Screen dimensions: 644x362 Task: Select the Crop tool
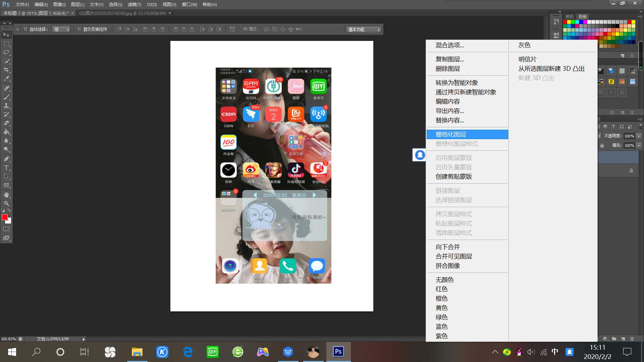(6, 70)
